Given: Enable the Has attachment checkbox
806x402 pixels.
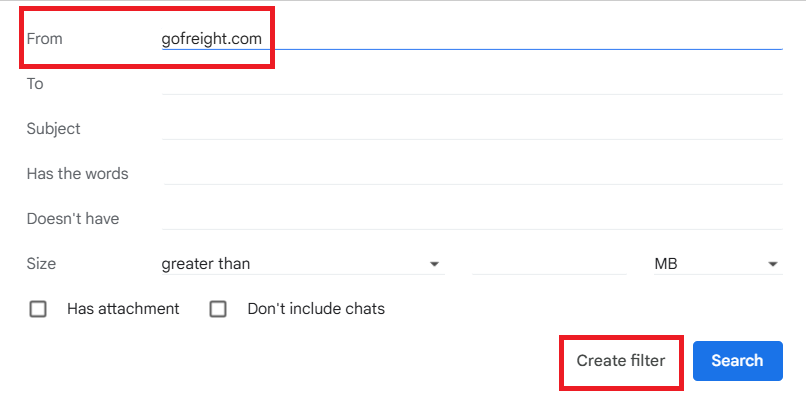Looking at the screenshot, I should pyautogui.click(x=38, y=309).
